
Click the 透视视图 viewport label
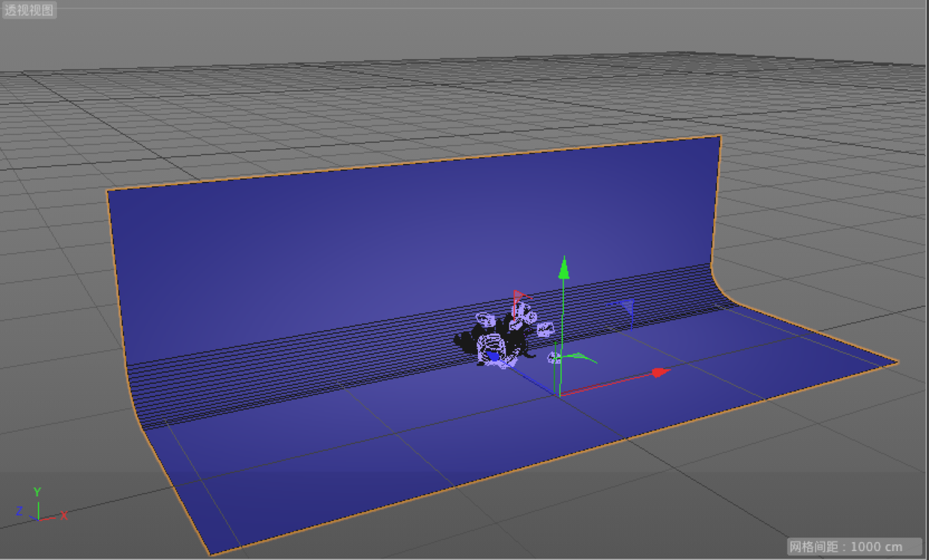click(x=29, y=10)
